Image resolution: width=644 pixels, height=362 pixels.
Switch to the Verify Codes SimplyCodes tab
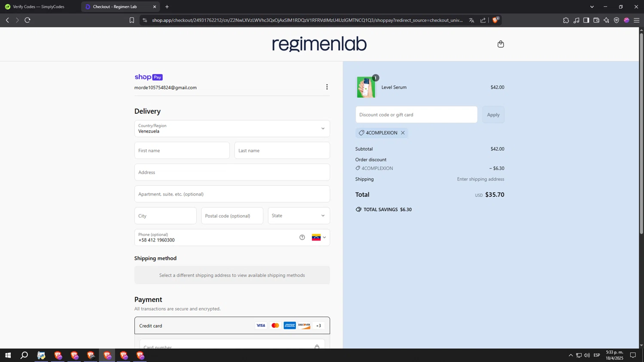(39, 7)
